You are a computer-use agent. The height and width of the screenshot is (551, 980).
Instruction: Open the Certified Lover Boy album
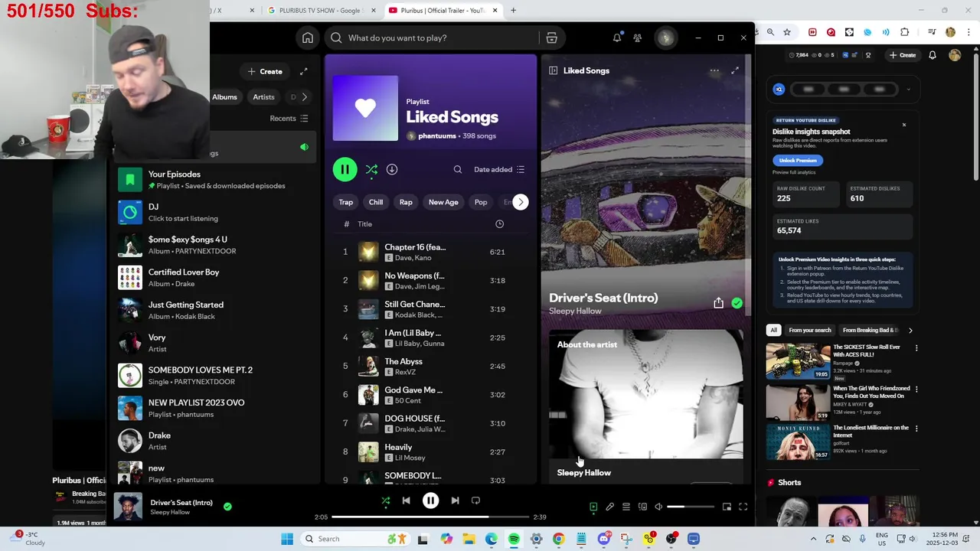coord(214,278)
